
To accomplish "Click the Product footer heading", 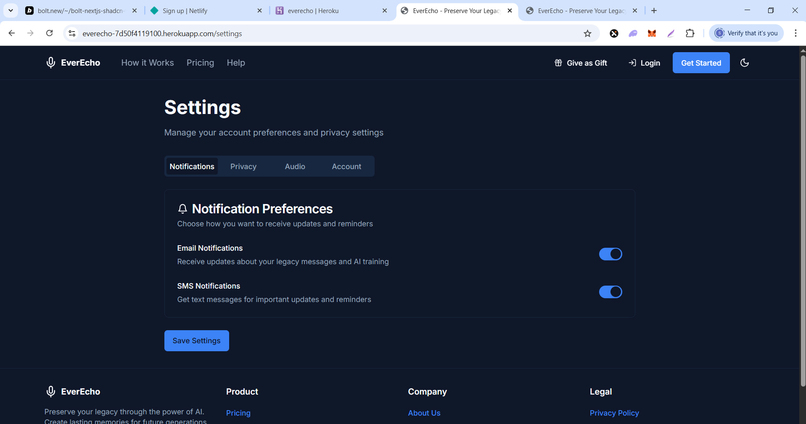I will pos(242,392).
